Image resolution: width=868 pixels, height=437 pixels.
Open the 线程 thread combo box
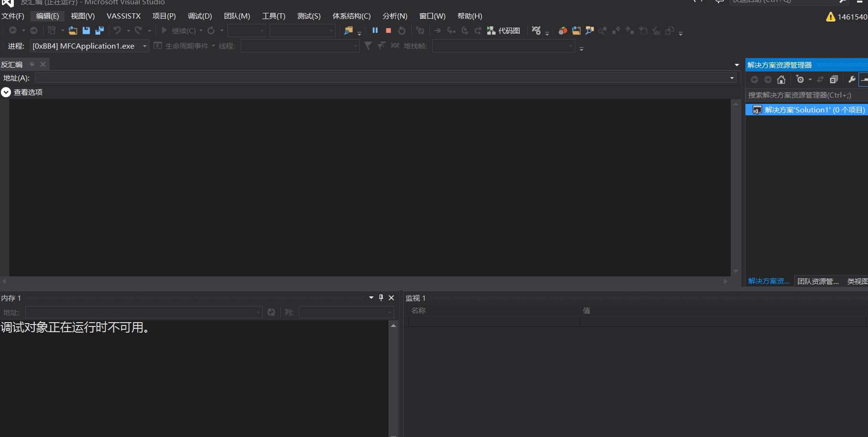(300, 46)
